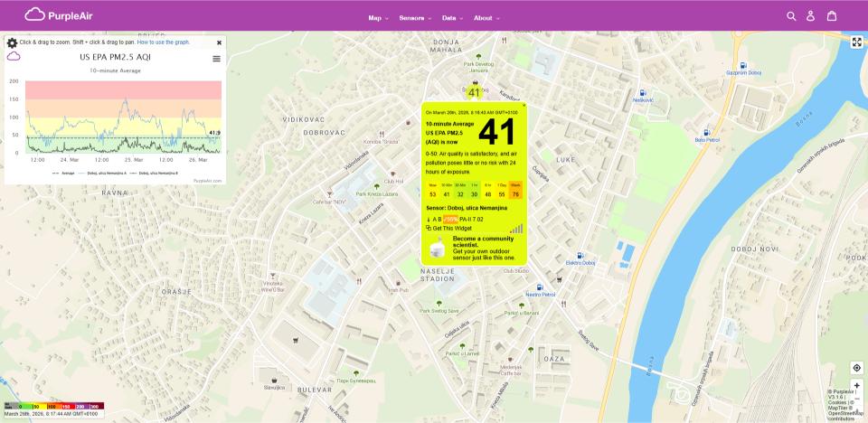Click the sensor device thumbnail image
Viewport: 868px width, 423px height.
(x=438, y=248)
